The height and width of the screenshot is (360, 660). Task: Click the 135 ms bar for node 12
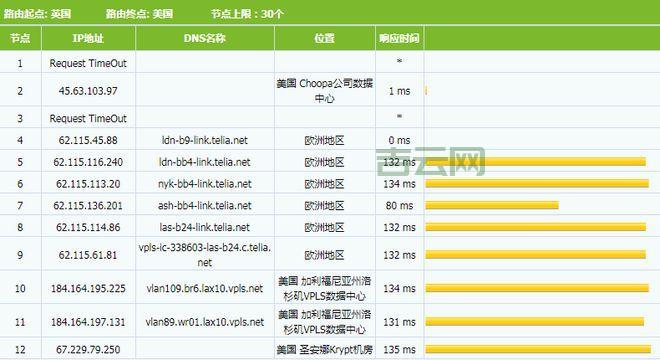[x=538, y=349]
